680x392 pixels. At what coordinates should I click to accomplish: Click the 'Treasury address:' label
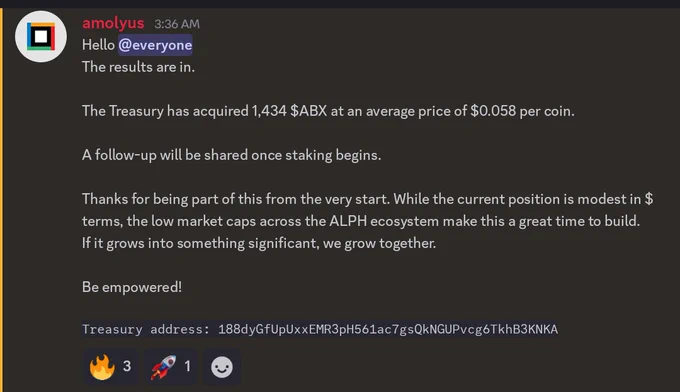click(x=146, y=330)
